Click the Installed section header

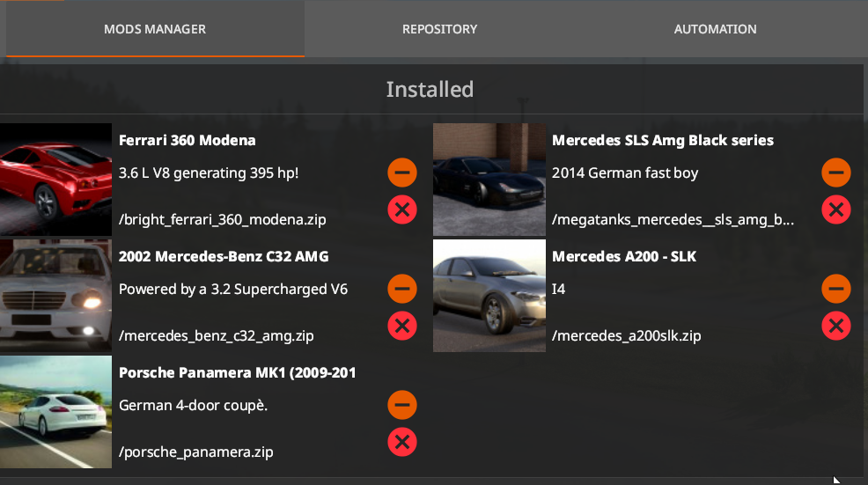(430, 89)
